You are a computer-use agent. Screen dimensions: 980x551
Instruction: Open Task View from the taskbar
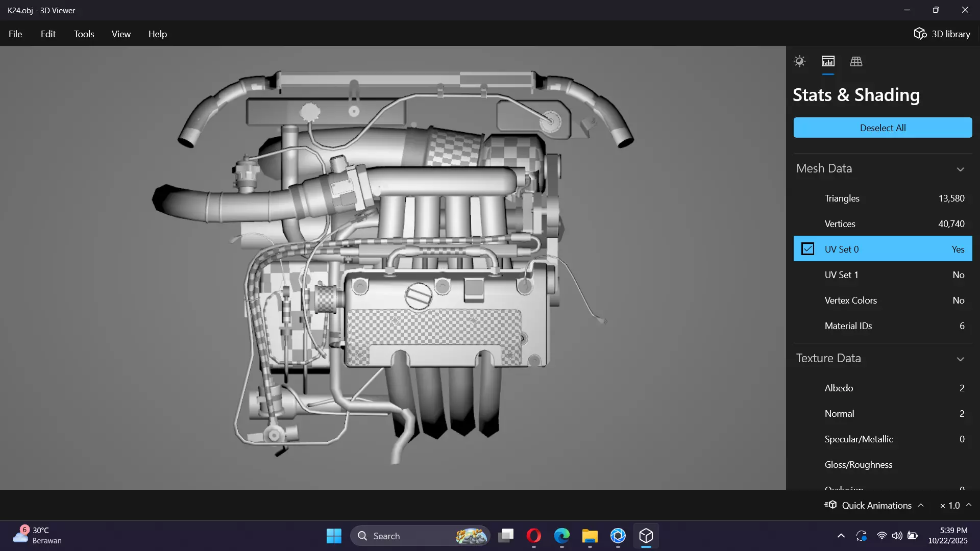point(506,536)
